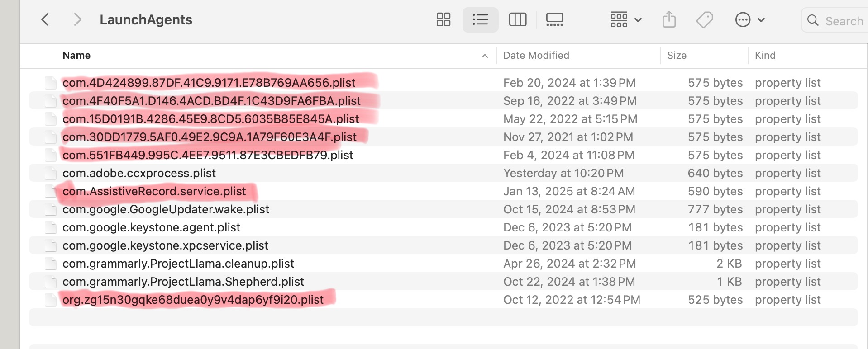Viewport: 868px width, 349px height.
Task: Select com.AssistiveRecord.service.plist file
Action: (x=154, y=191)
